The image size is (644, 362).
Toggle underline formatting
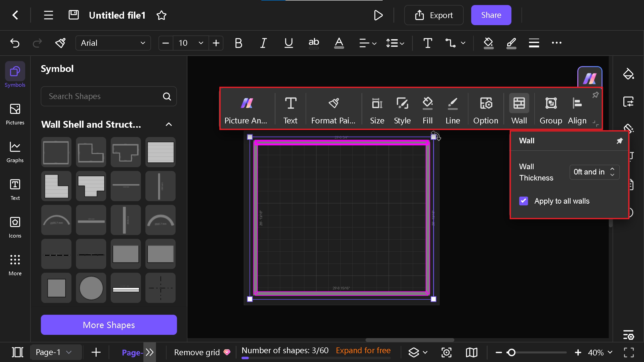(289, 43)
